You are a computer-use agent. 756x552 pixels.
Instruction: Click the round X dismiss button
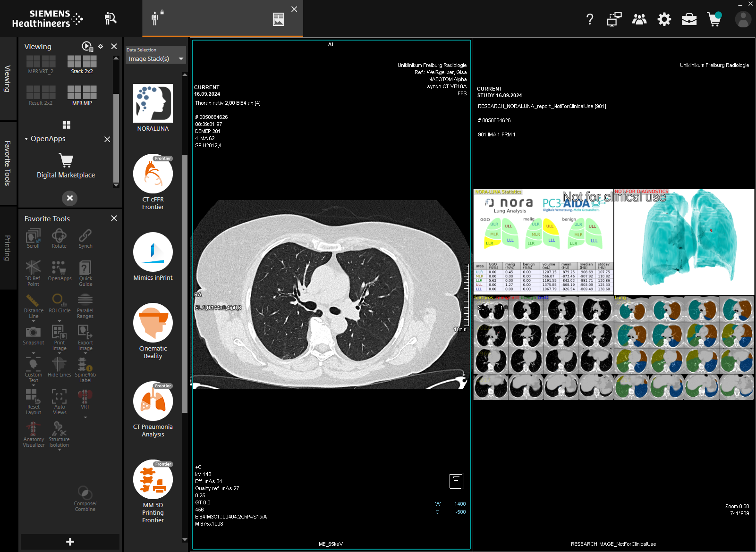70,198
